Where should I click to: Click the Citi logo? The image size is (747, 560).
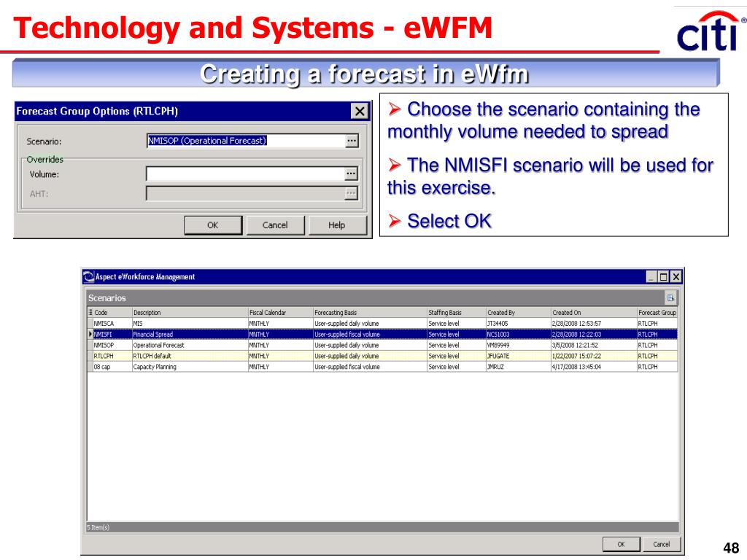[710, 31]
